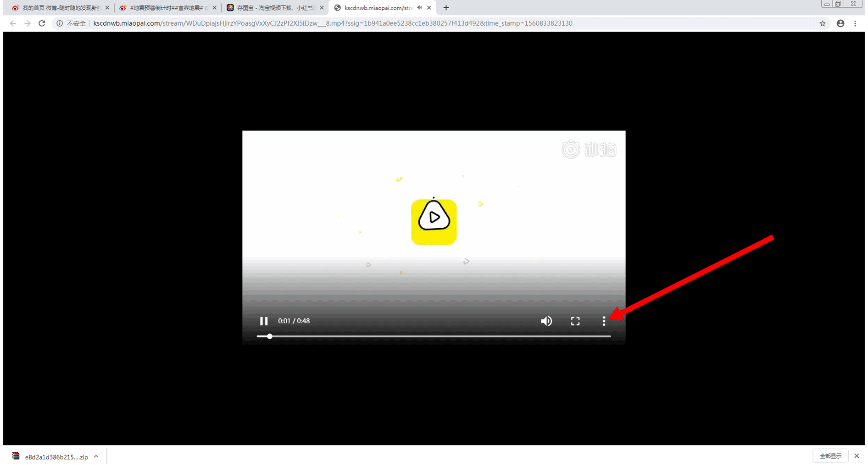
Task: View site info for insecure connection
Action: pyautogui.click(x=60, y=23)
